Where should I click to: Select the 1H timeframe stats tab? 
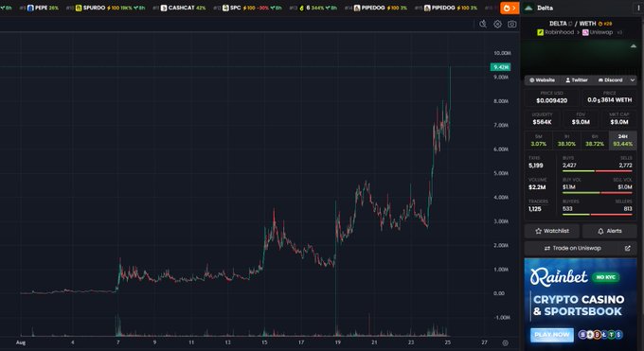point(566,140)
